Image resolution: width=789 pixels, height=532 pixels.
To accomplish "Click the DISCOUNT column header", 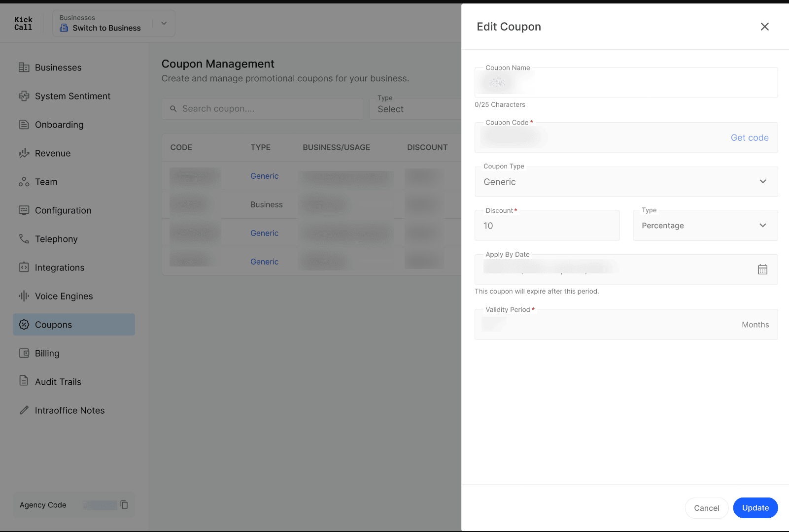I will pos(427,147).
